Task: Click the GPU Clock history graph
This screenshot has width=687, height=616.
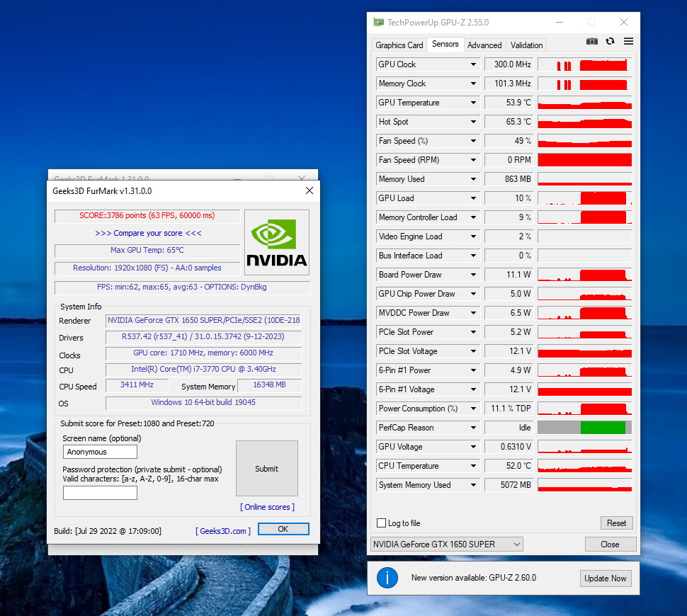Action: point(584,64)
